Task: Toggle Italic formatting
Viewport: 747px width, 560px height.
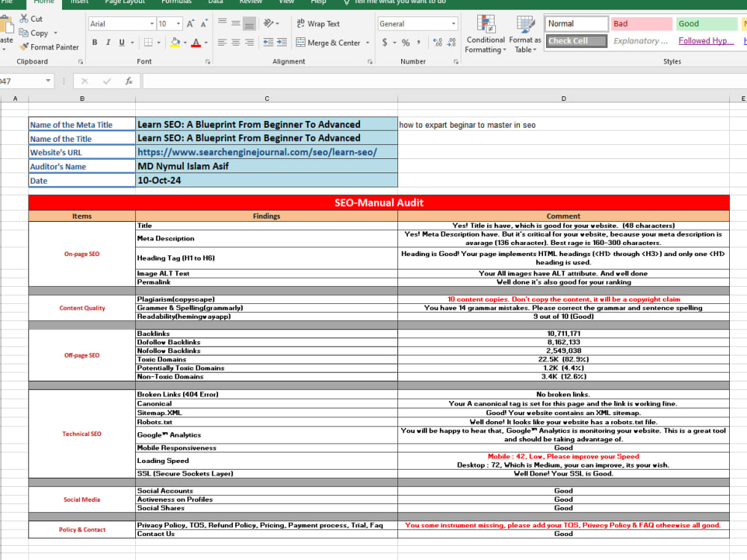Action: 108,43
